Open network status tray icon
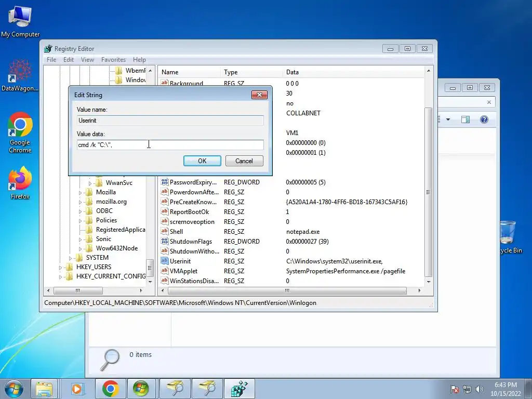 click(467, 389)
